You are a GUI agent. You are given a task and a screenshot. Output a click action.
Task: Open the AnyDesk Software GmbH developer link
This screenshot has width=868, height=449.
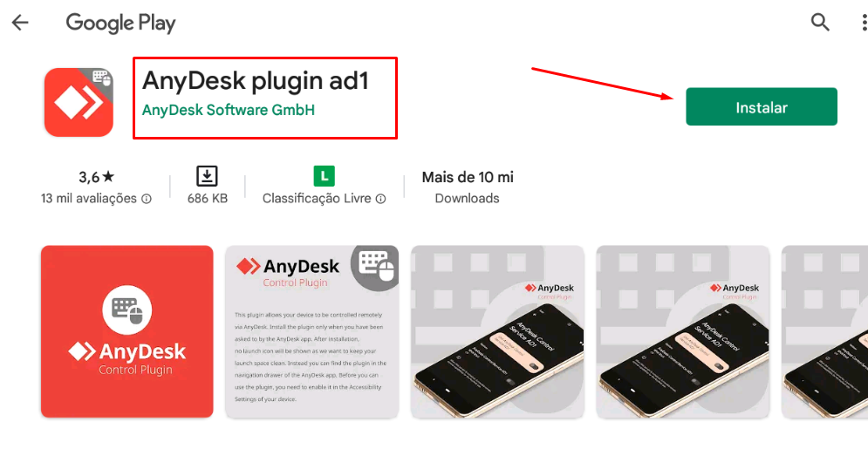click(228, 110)
